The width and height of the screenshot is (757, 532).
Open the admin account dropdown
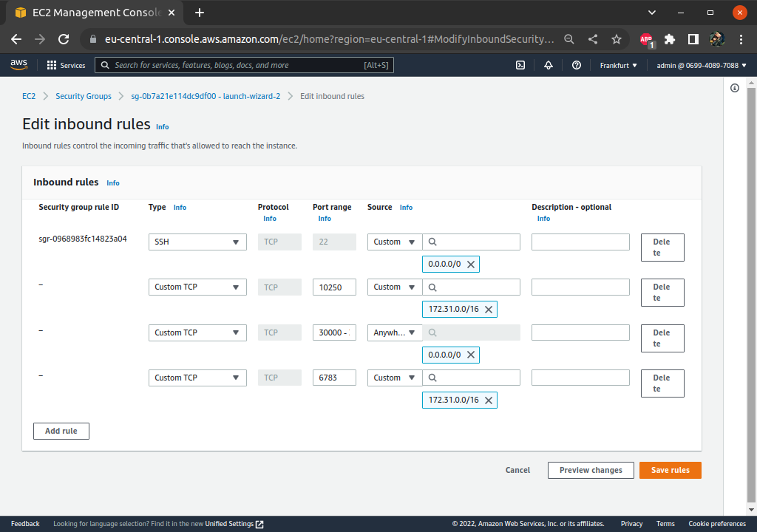(x=702, y=65)
